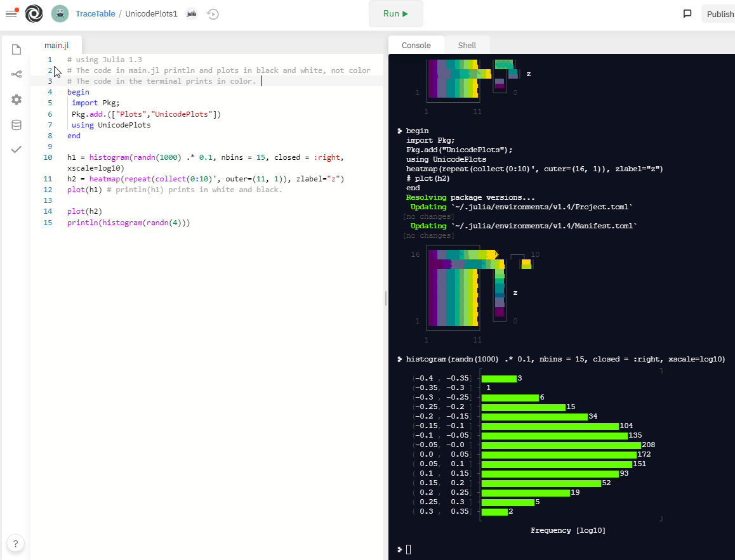The height and width of the screenshot is (560, 735).
Task: Click the editor-console pane divider handle
Action: point(386,298)
